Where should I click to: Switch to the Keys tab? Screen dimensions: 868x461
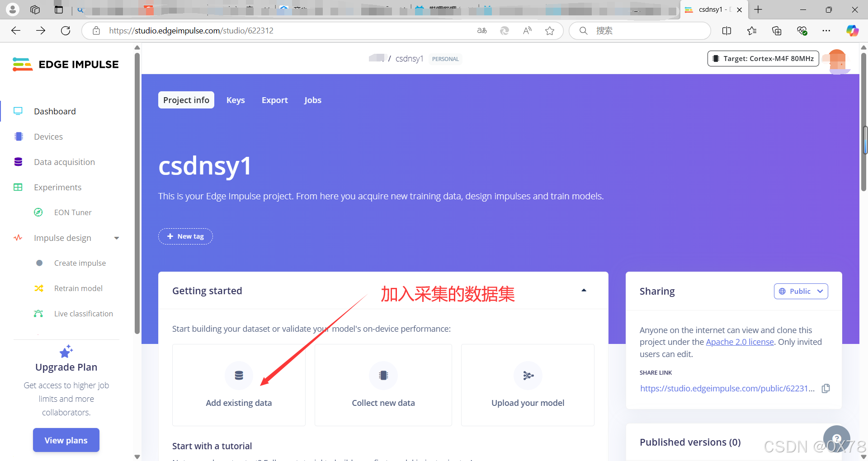(236, 100)
